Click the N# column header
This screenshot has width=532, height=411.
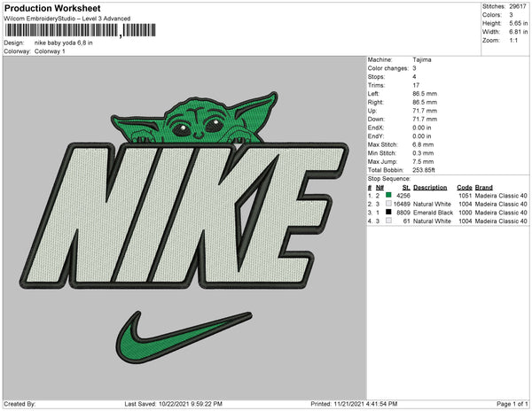pyautogui.click(x=379, y=188)
